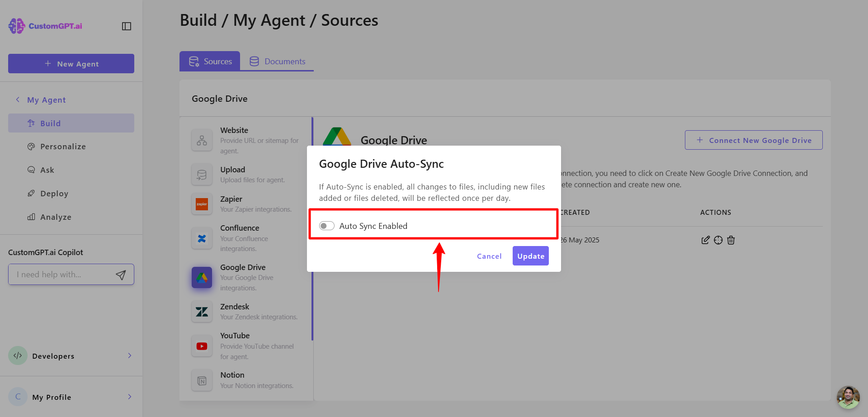Viewport: 868px width, 417px height.
Task: Expand the Developers menu chevron
Action: click(x=130, y=355)
